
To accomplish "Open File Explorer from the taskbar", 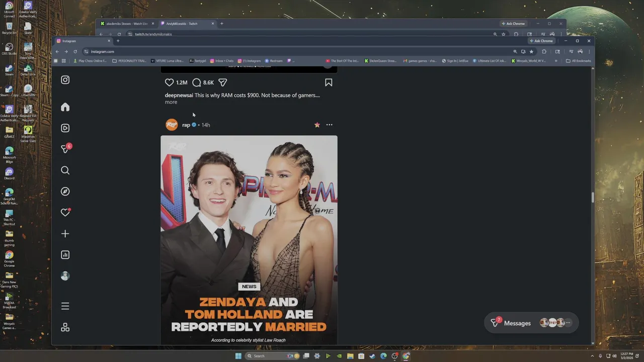I will [350, 356].
